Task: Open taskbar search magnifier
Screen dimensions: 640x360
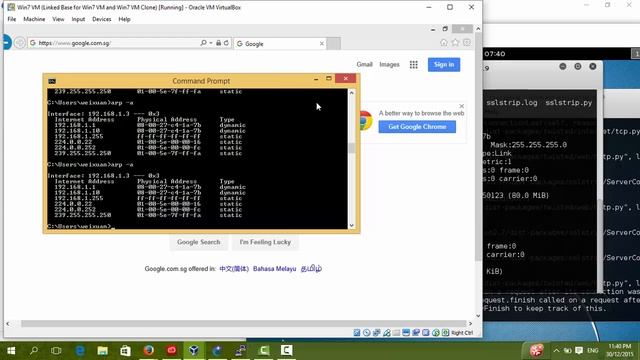Action: pos(34,351)
